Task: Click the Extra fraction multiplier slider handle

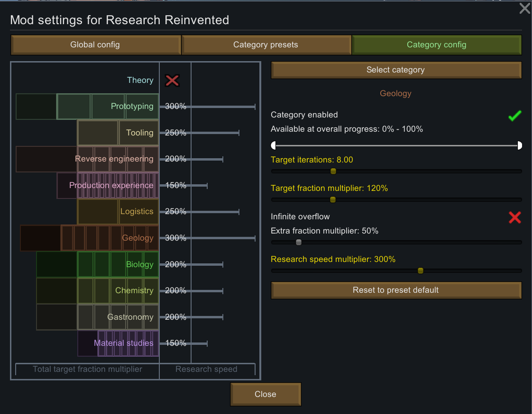Action: click(299, 242)
